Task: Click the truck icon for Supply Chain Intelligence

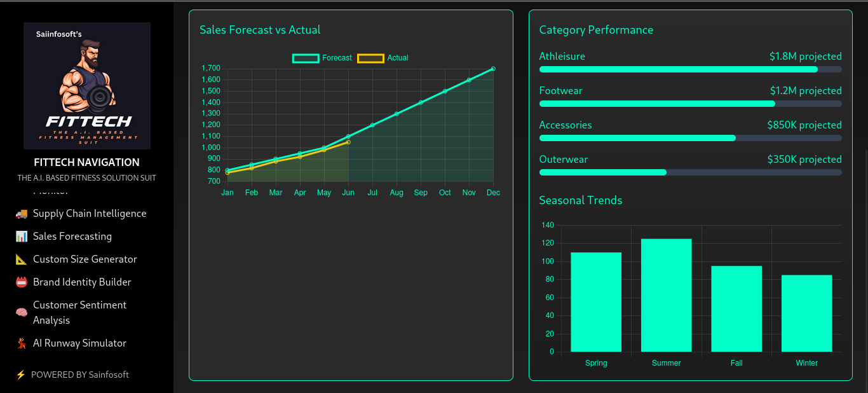Action: (x=22, y=214)
